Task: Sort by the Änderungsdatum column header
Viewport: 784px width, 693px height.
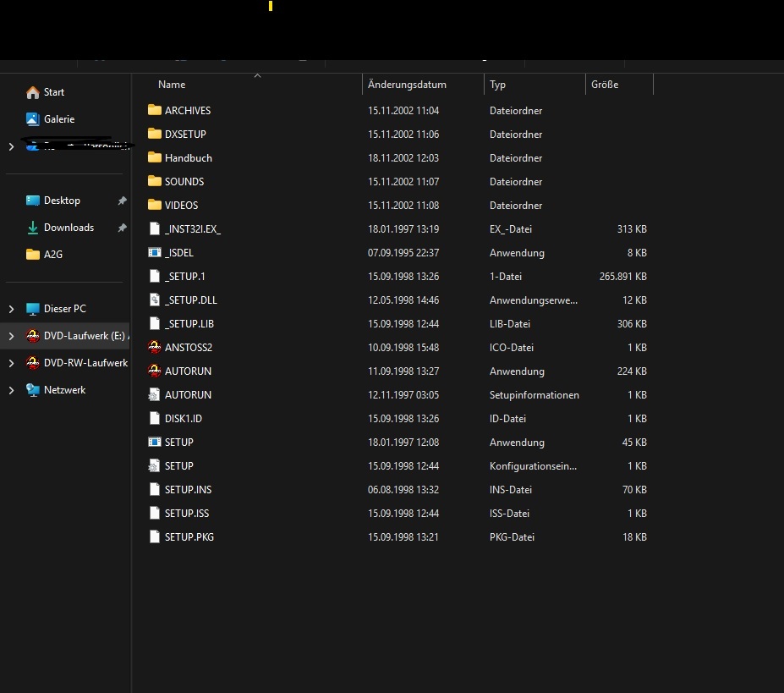Action: coord(407,85)
